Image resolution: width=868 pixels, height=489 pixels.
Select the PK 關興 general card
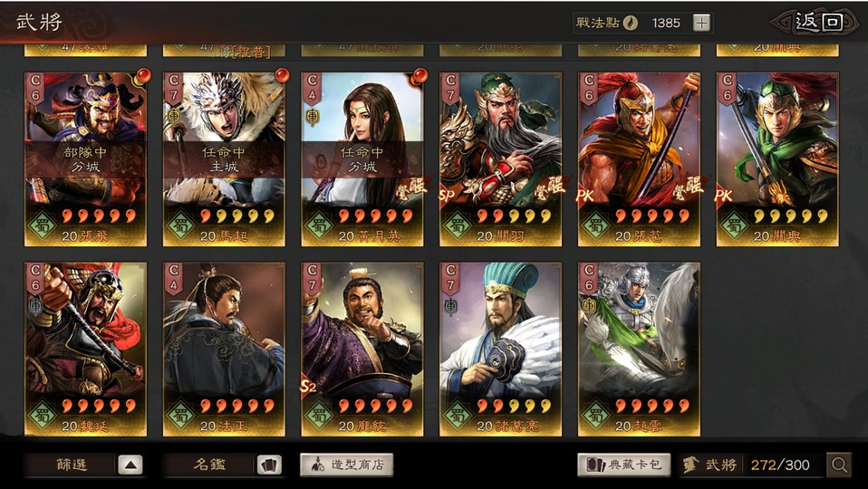tap(777, 159)
